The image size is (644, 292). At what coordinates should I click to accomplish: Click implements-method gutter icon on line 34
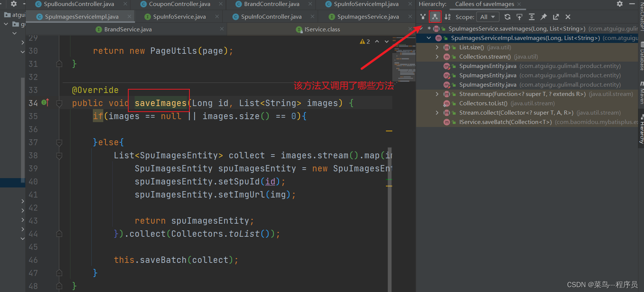click(45, 102)
